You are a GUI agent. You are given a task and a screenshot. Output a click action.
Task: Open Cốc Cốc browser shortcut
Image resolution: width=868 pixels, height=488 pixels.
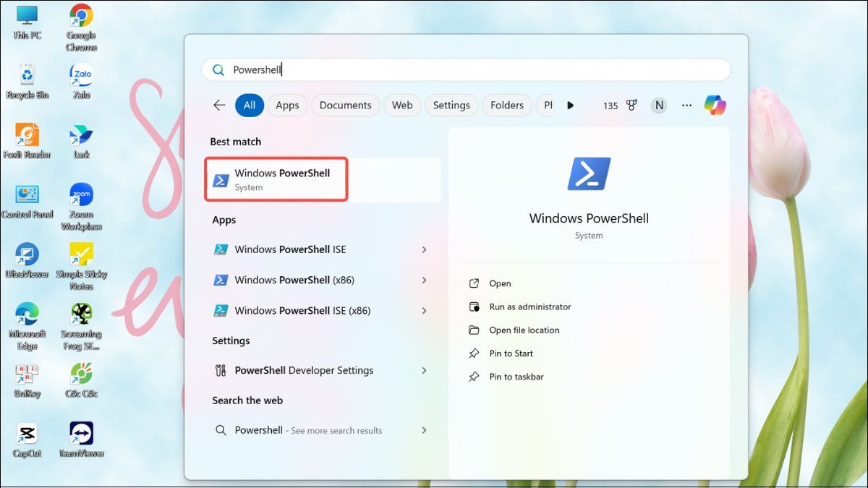click(x=81, y=381)
